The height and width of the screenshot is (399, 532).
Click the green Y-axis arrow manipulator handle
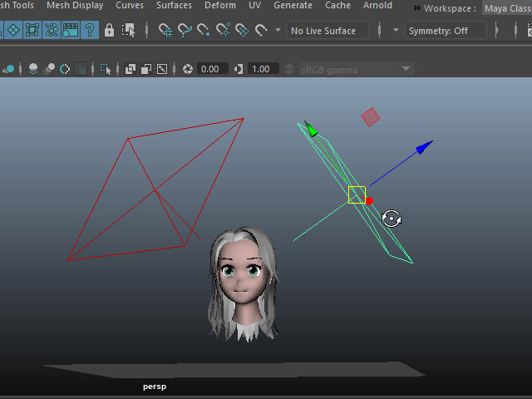click(311, 128)
